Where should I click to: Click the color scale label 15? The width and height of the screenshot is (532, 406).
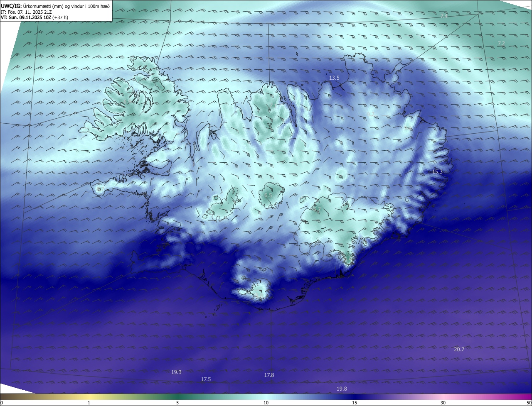(355, 403)
